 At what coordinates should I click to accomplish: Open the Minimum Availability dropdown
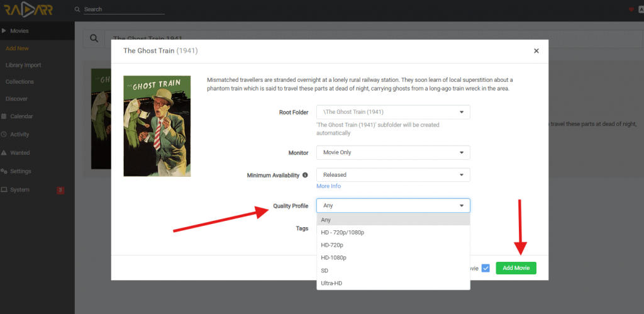pos(393,175)
